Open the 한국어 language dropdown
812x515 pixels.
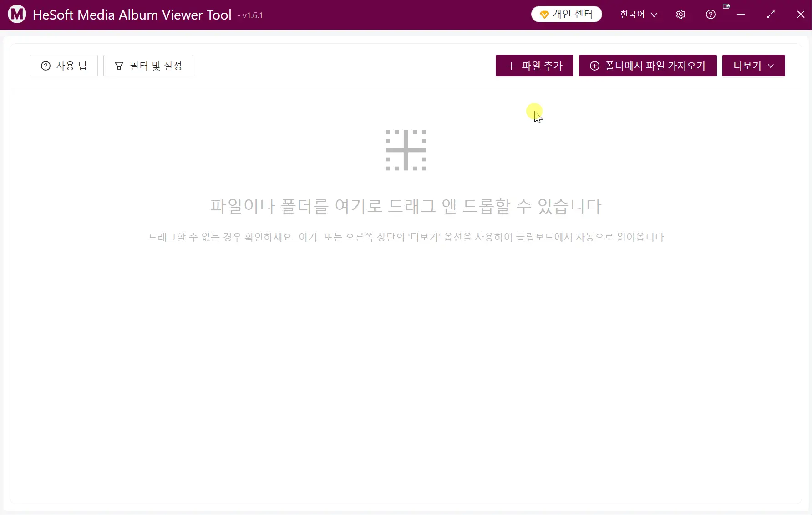coord(639,15)
